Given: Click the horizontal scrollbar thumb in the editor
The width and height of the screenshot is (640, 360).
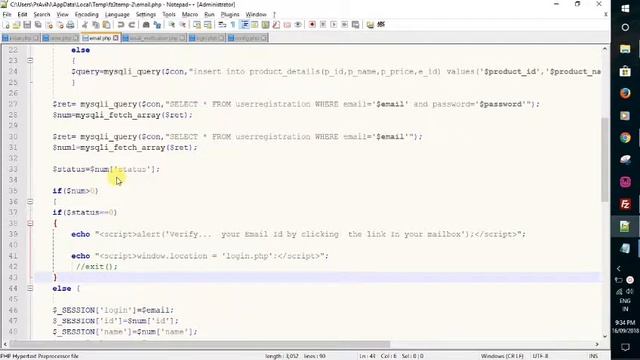Looking at the screenshot, I should (200, 344).
